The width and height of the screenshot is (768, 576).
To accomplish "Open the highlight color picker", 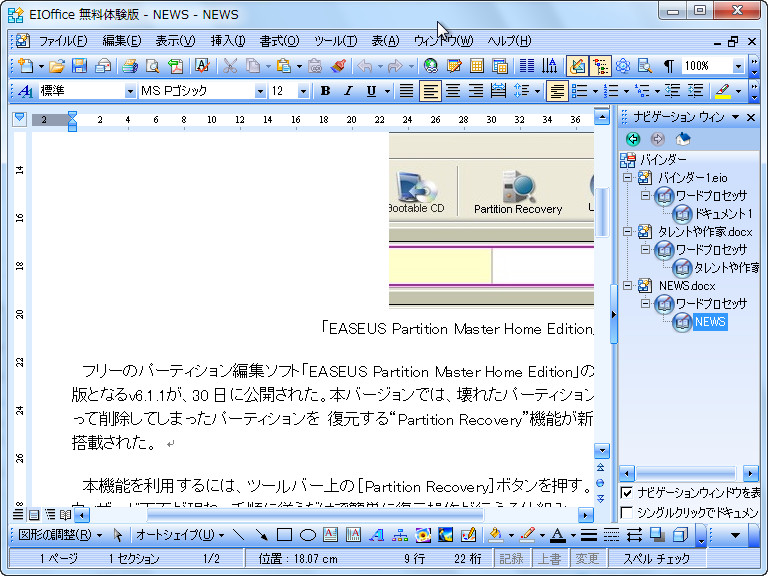I will (738, 91).
